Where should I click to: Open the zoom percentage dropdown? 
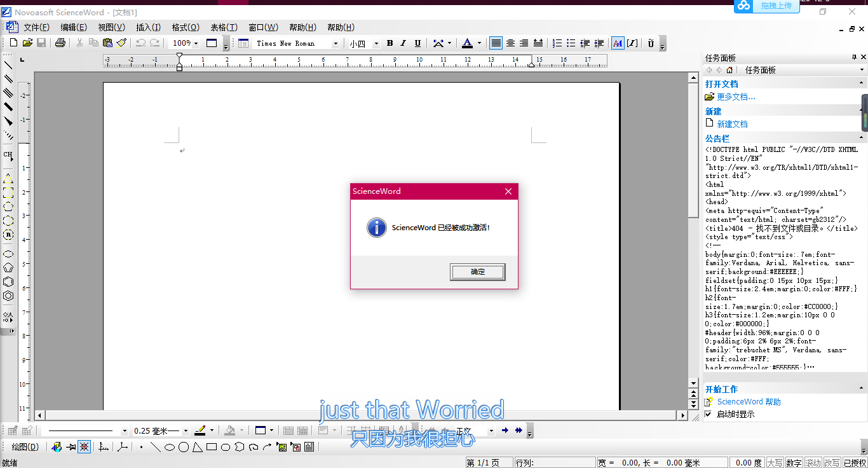(196, 43)
